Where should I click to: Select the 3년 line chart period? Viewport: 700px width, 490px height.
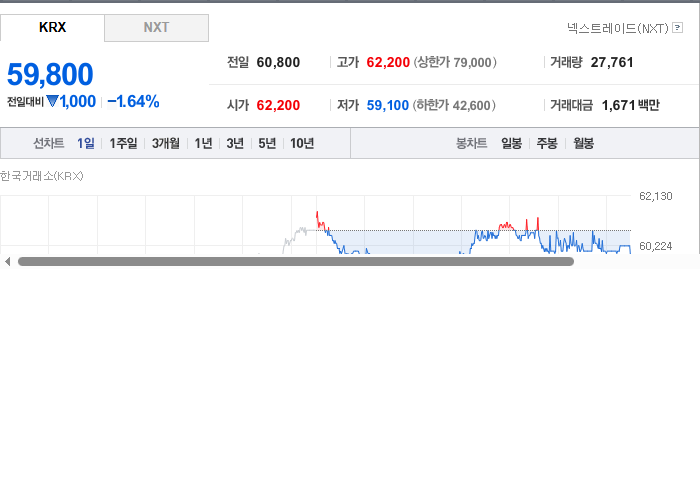[x=235, y=143]
